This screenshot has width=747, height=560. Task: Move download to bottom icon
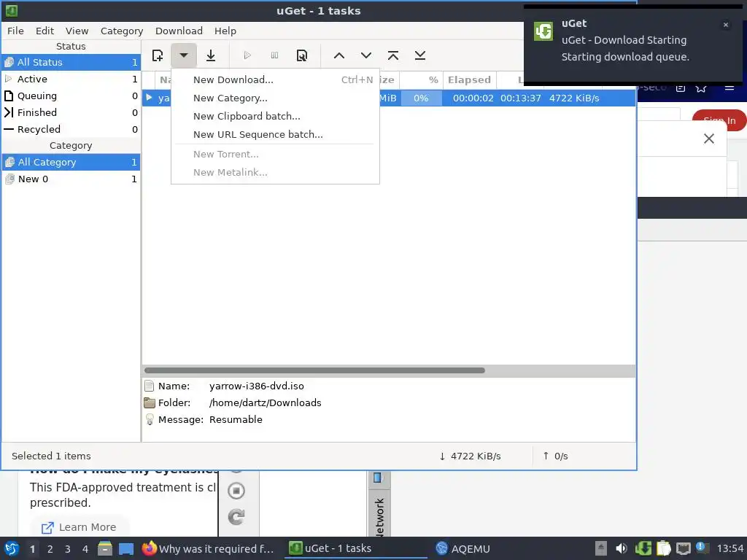(419, 55)
